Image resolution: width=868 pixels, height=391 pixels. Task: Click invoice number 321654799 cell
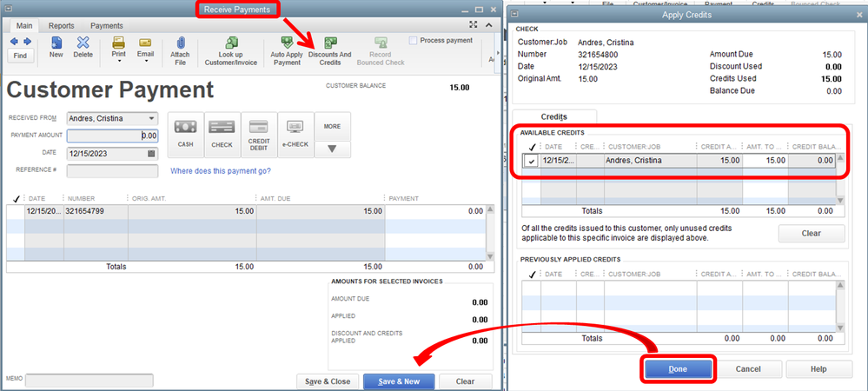click(96, 211)
